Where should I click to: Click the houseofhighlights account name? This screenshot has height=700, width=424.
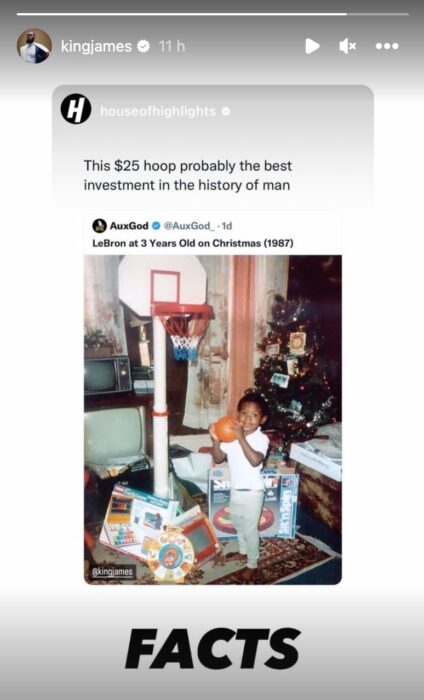point(158,111)
